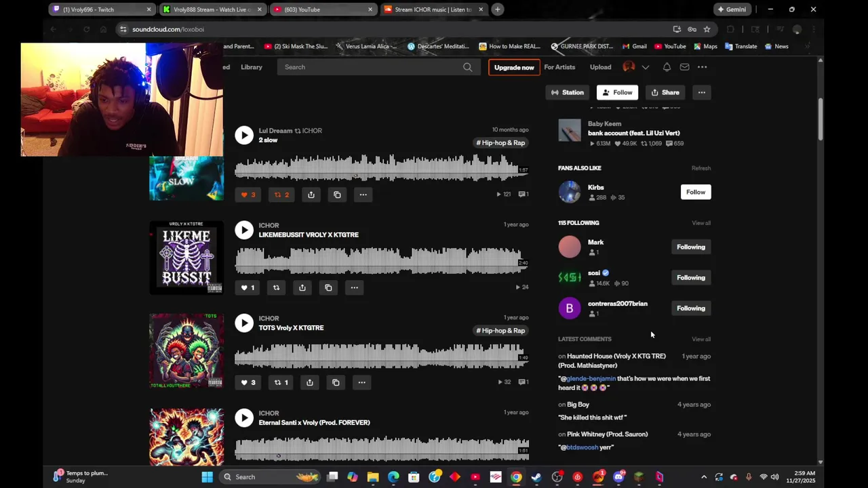Toggle repost on '2 slow' track
Viewport: 868px width, 488px height.
coord(281,195)
